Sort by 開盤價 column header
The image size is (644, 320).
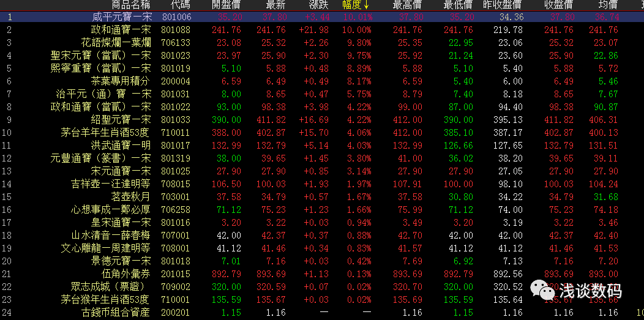226,6
